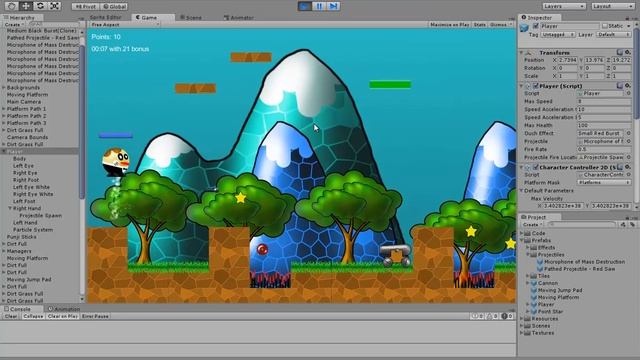Open Transform component help icon
The image size is (640, 360).
(620, 52)
